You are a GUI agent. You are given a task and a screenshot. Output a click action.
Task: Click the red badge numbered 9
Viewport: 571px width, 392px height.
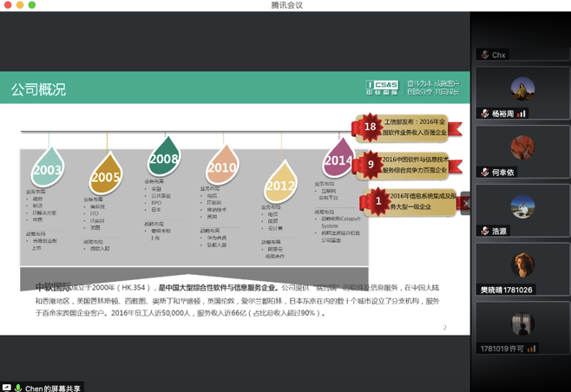pyautogui.click(x=371, y=165)
